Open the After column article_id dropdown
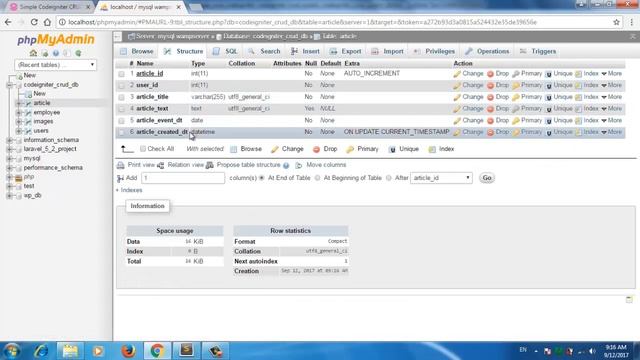The width and height of the screenshot is (640, 360). [x=441, y=178]
